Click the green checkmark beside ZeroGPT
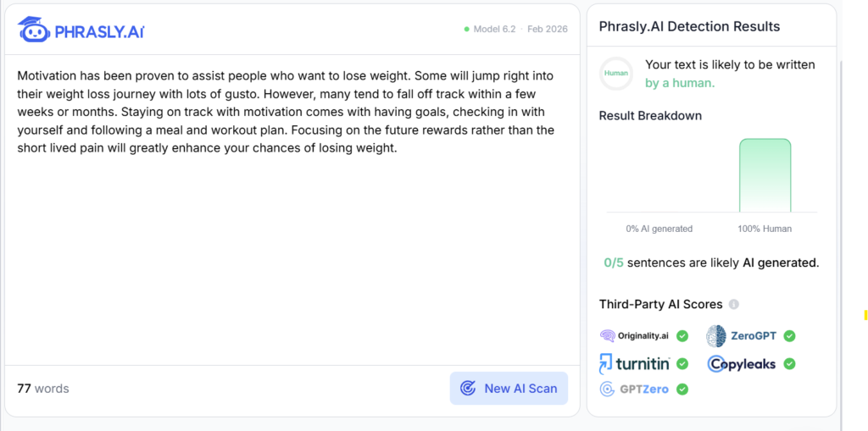This screenshot has height=431, width=868. coord(789,336)
